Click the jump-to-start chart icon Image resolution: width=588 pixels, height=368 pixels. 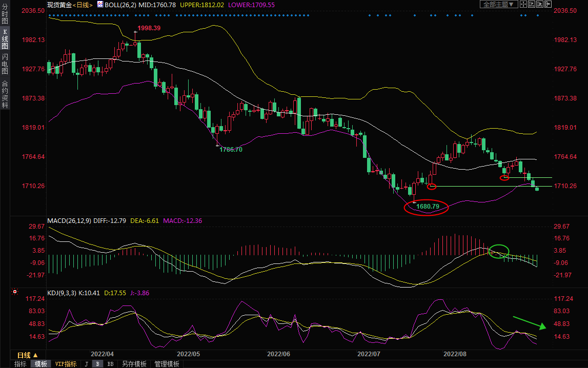click(532, 4)
